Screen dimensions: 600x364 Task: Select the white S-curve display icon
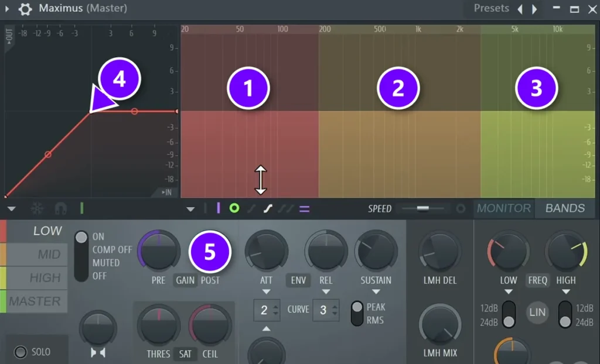click(x=267, y=209)
